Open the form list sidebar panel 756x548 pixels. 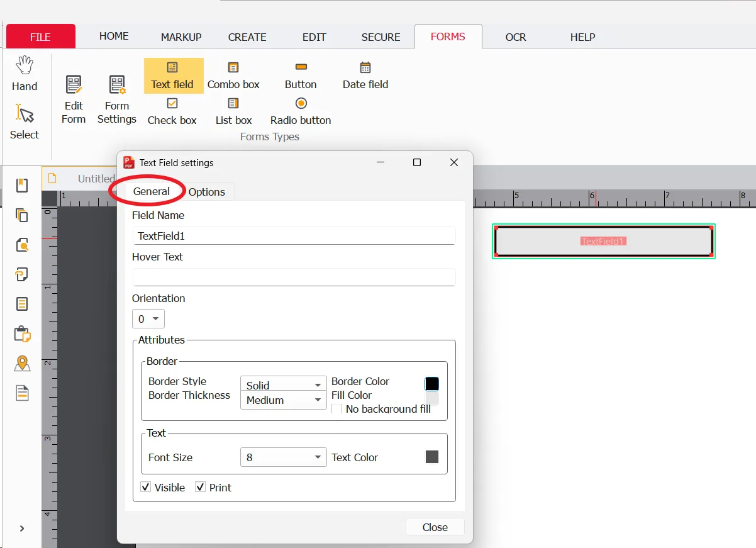tap(22, 304)
